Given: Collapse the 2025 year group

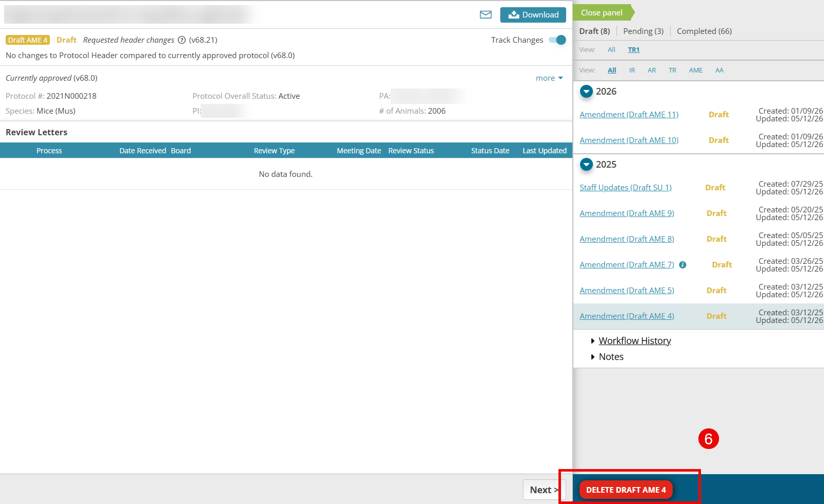Looking at the screenshot, I should [586, 165].
